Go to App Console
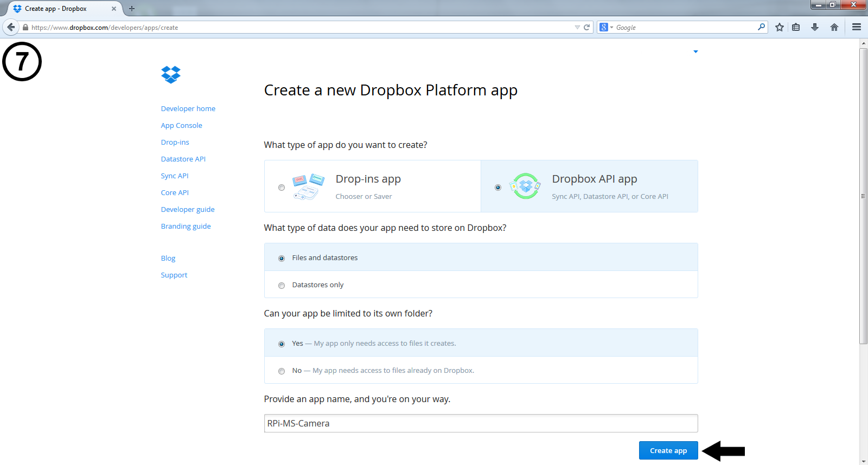 (181, 125)
